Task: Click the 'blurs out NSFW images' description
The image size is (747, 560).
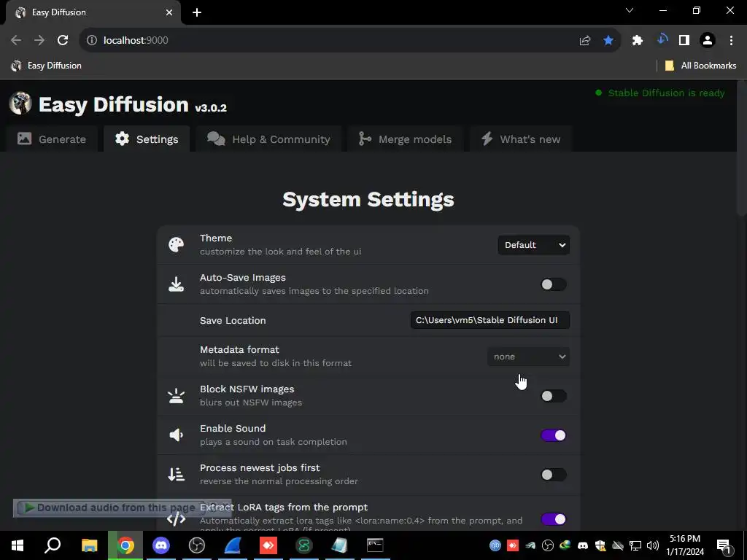Action: coord(251,402)
